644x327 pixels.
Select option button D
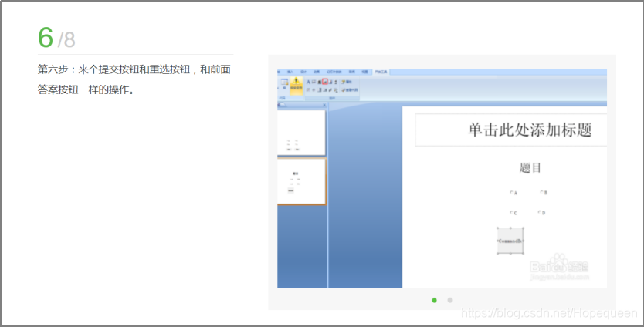541,213
